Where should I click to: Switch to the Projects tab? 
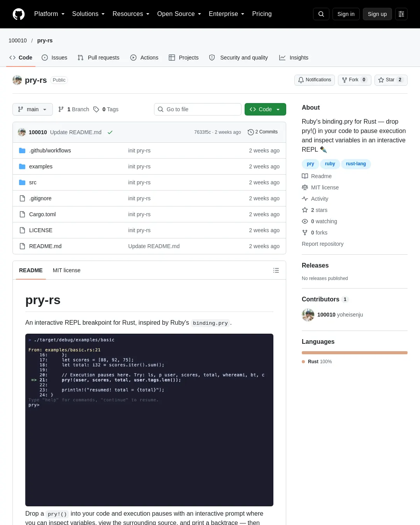(184, 58)
